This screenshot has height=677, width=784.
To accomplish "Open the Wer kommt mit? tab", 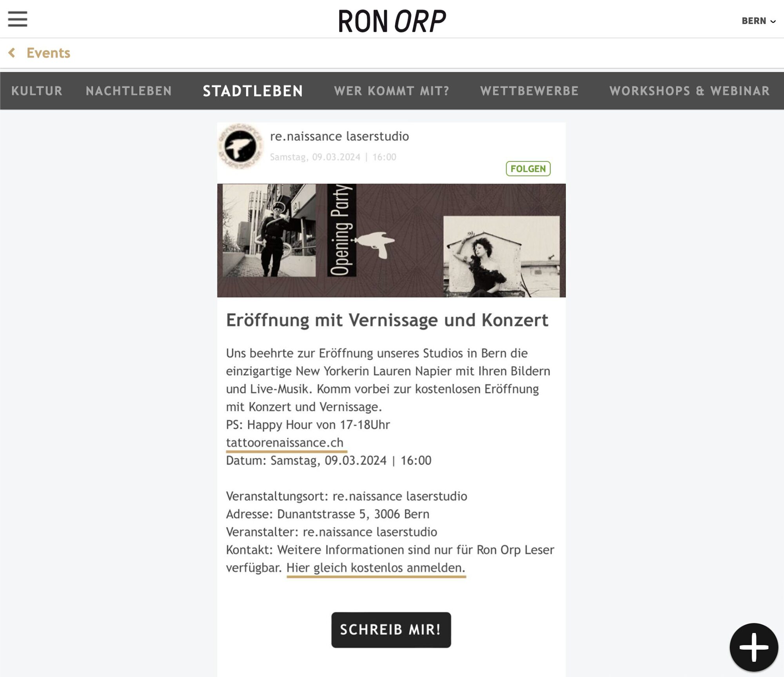I will pyautogui.click(x=392, y=91).
